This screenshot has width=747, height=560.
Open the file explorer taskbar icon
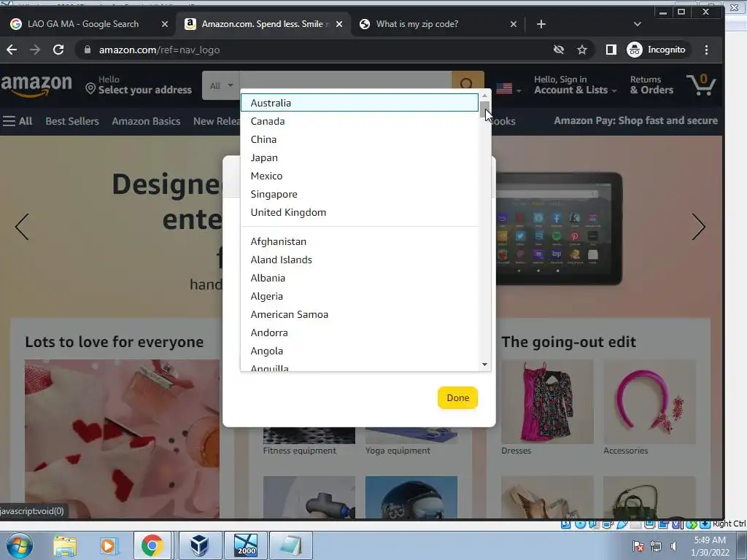(x=65, y=546)
